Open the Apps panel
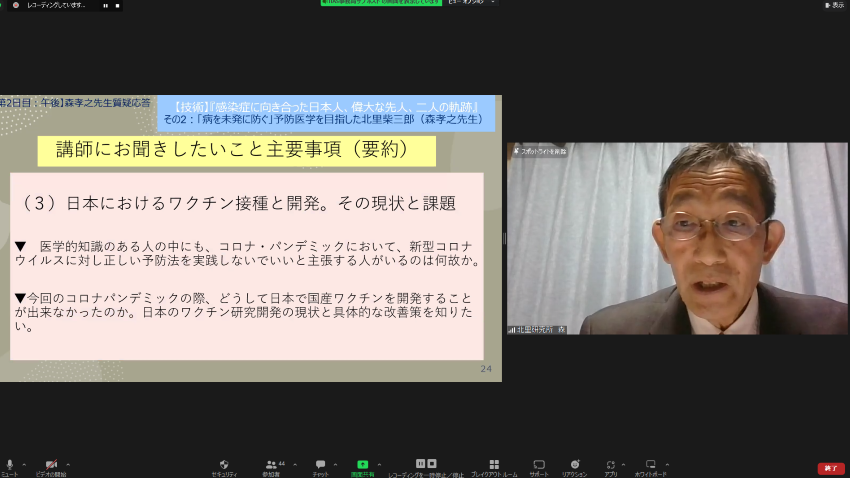The height and width of the screenshot is (478, 850). tap(610, 465)
